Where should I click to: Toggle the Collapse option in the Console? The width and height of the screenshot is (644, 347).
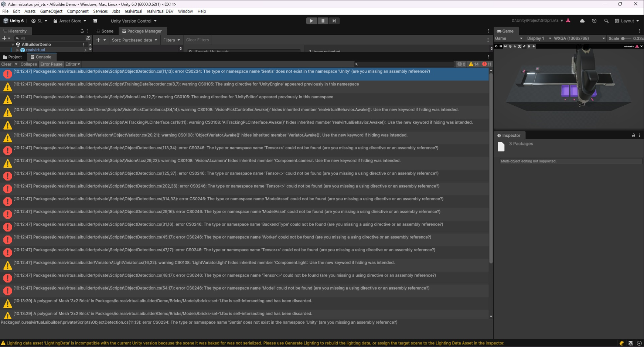pos(28,64)
